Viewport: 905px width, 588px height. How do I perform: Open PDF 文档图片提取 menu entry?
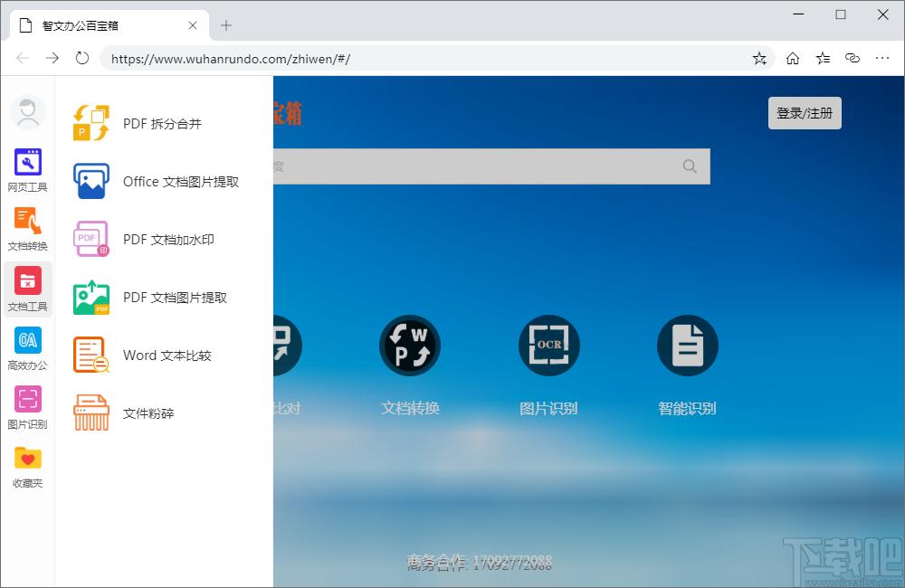click(x=175, y=298)
